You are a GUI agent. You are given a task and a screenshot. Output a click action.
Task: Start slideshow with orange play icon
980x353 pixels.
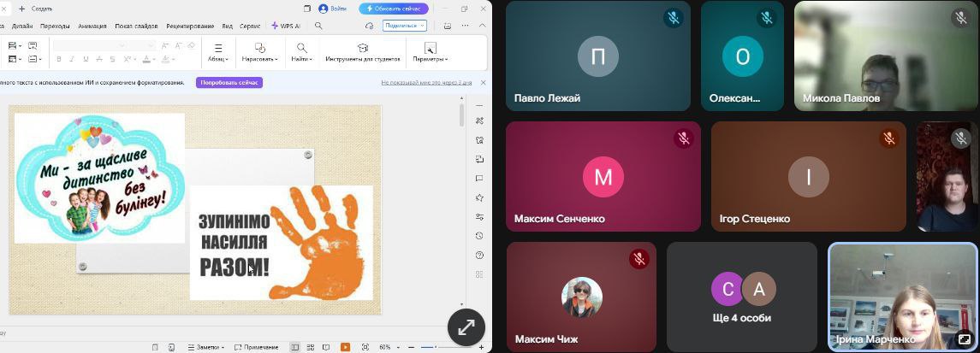345,347
